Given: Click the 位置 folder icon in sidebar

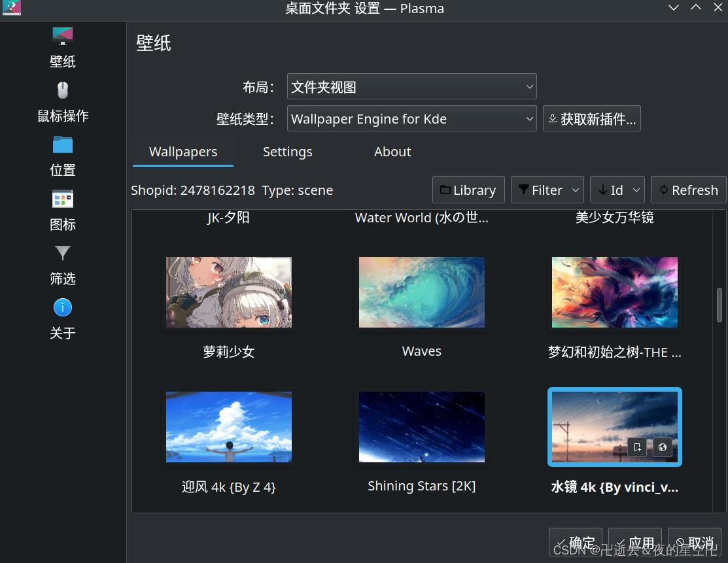Looking at the screenshot, I should [62, 145].
